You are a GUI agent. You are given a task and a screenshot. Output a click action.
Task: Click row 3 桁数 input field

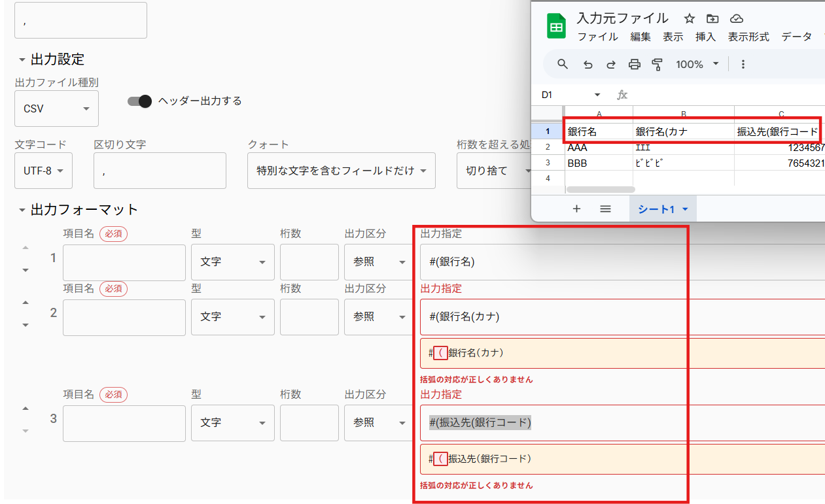point(309,423)
